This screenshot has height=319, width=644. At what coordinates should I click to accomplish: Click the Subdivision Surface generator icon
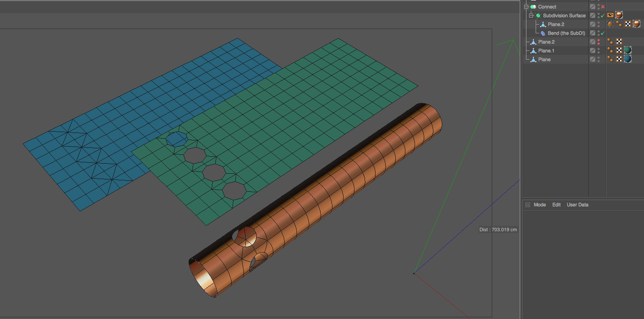538,16
